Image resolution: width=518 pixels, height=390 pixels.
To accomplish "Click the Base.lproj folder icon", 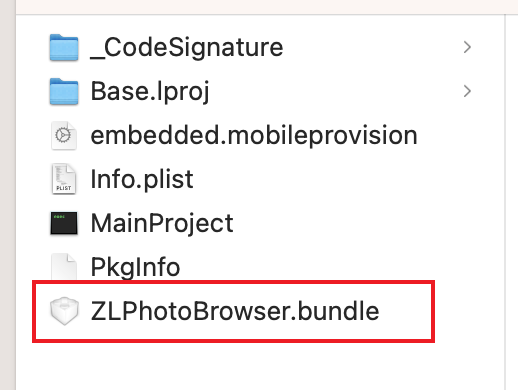I will pyautogui.click(x=64, y=91).
